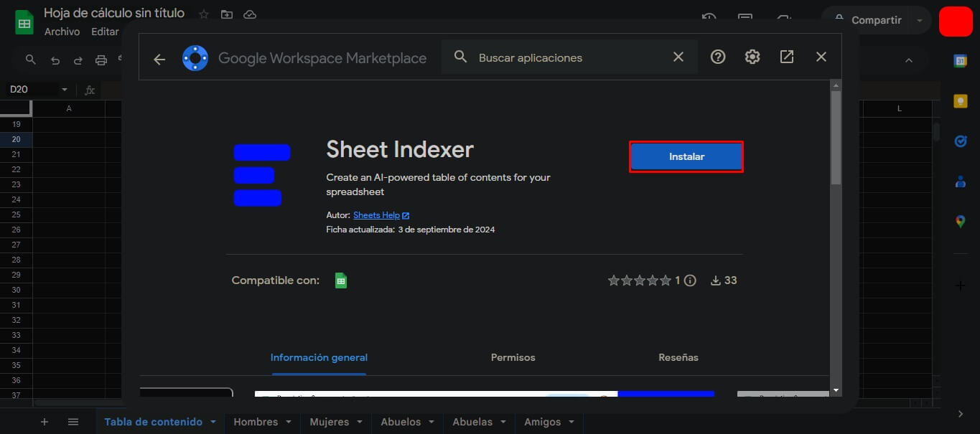This screenshot has width=980, height=434.
Task: Click the document title Hoja de cálculo sin título
Action: point(114,13)
